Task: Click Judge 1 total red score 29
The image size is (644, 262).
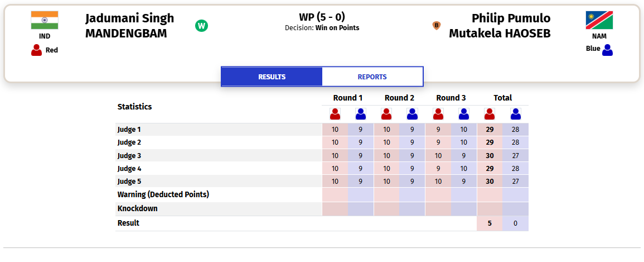Action: 490,130
